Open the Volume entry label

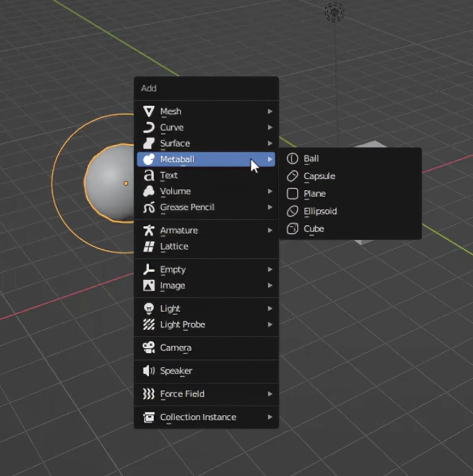[x=175, y=191]
